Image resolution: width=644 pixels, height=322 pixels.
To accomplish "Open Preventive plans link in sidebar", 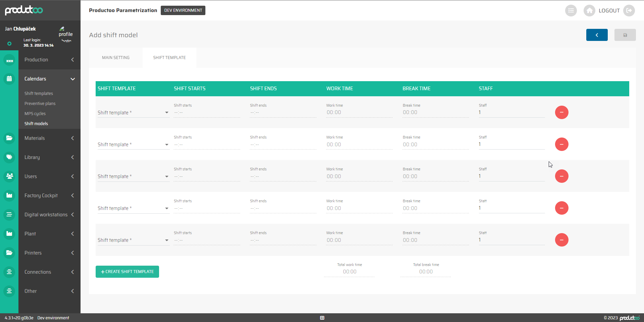I will click(x=40, y=104).
